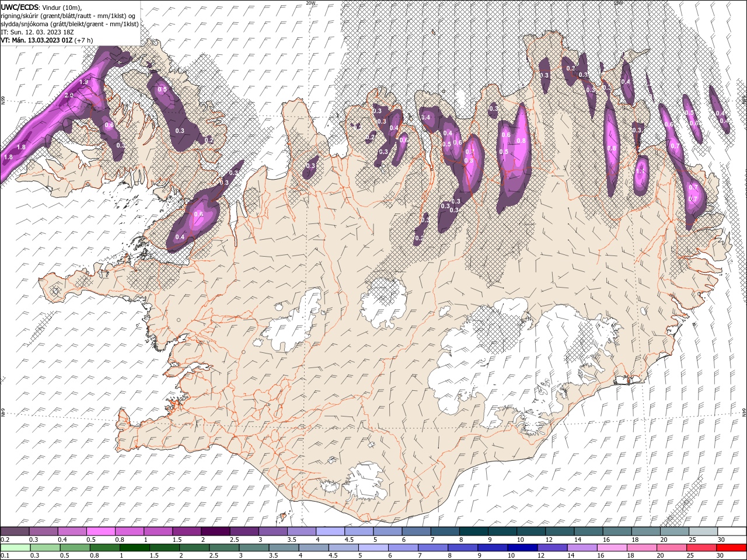Image resolution: width=747 pixels, height=560 pixels.
Task: Click the 4.5 label in the snow legend
Action: click(x=349, y=540)
